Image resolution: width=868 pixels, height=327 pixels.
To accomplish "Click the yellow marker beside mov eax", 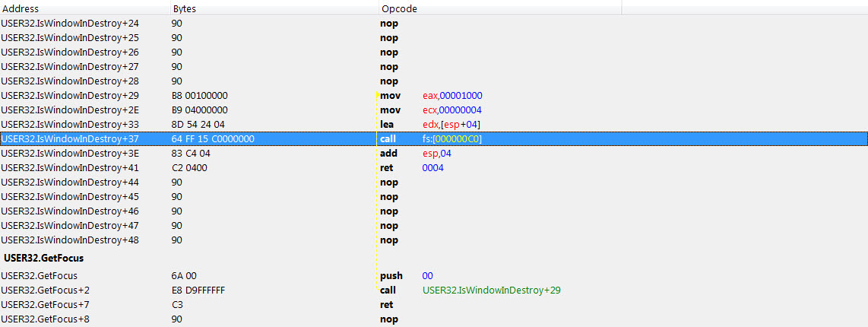I will click(x=378, y=96).
